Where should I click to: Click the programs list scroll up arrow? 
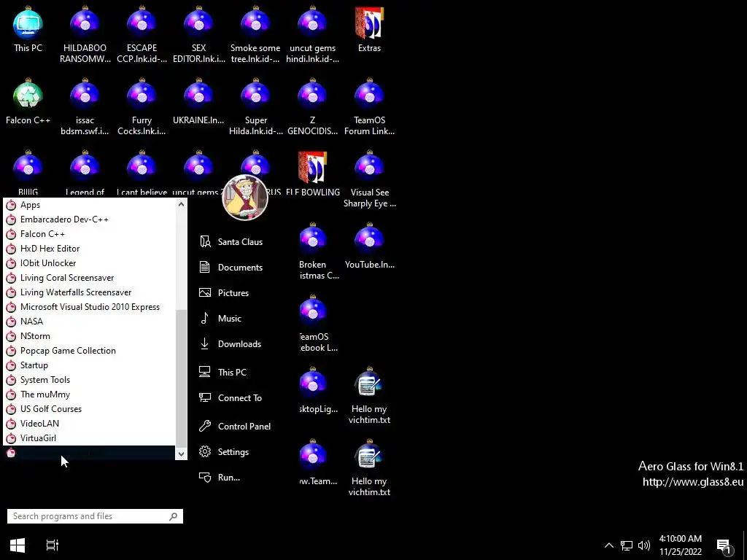[x=181, y=204]
